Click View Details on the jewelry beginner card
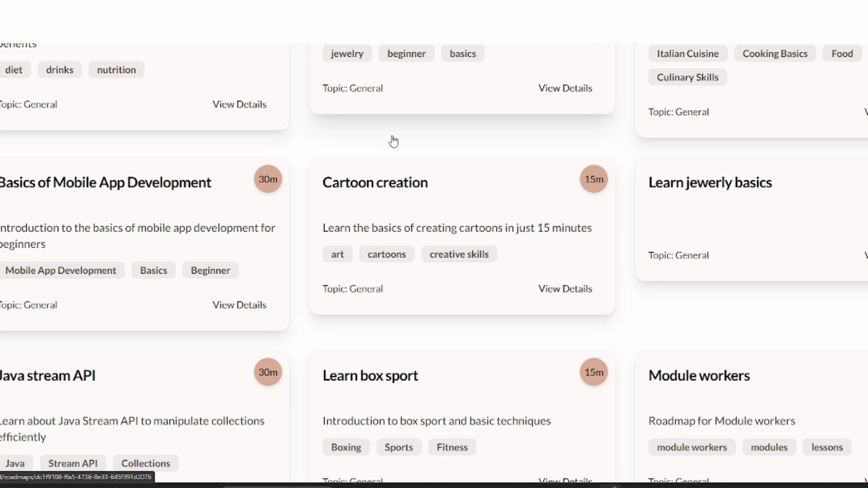 pyautogui.click(x=565, y=88)
